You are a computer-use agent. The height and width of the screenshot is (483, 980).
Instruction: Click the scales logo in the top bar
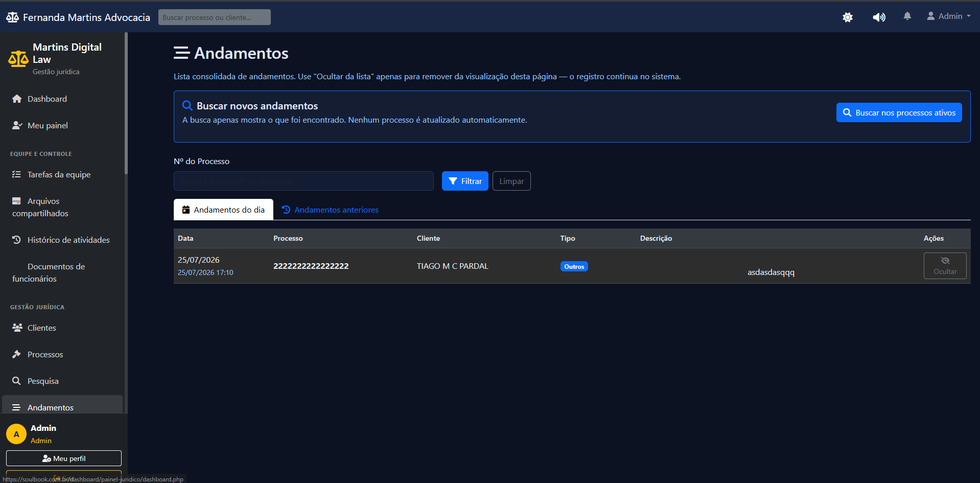[x=12, y=17]
